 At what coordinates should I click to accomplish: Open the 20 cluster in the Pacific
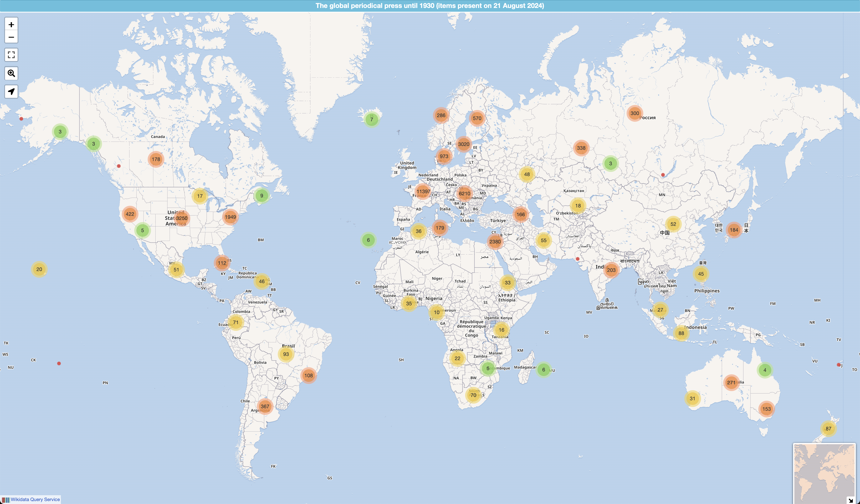coord(39,269)
